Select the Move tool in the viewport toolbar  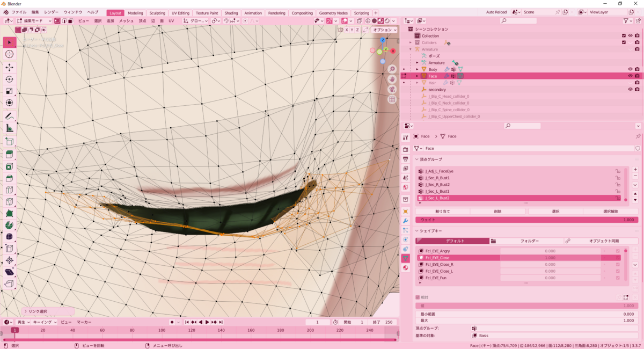9,67
